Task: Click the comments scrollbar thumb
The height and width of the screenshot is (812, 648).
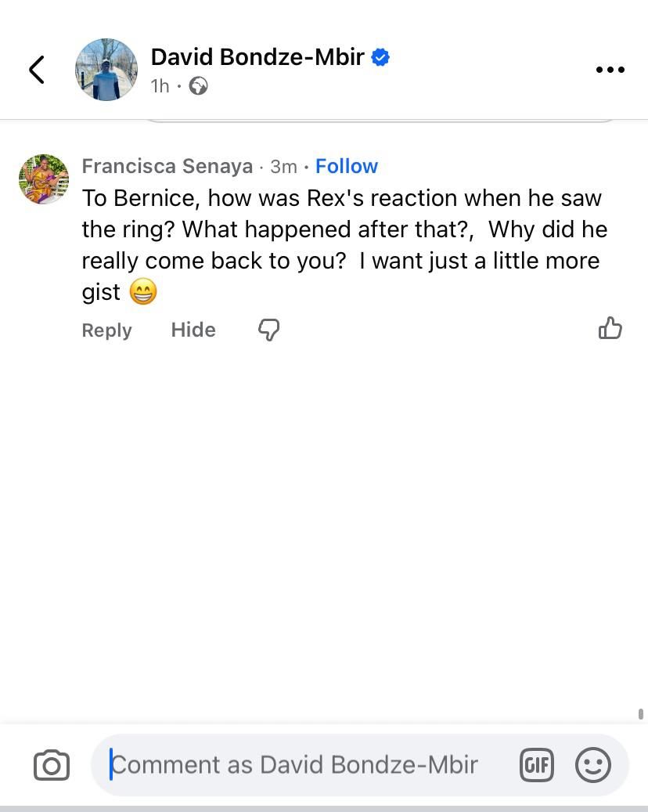Action: point(641,713)
